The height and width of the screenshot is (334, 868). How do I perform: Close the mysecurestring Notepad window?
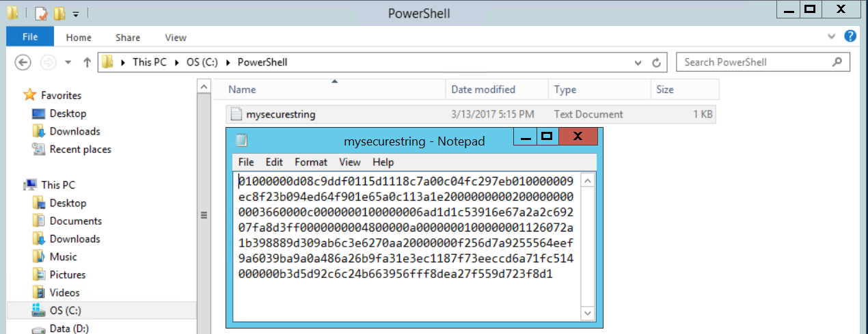578,137
